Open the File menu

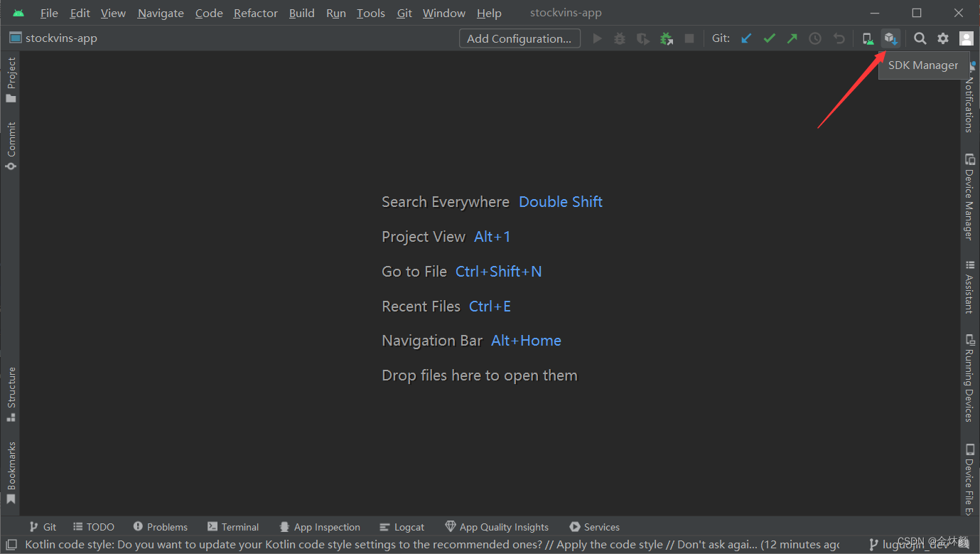coord(49,13)
